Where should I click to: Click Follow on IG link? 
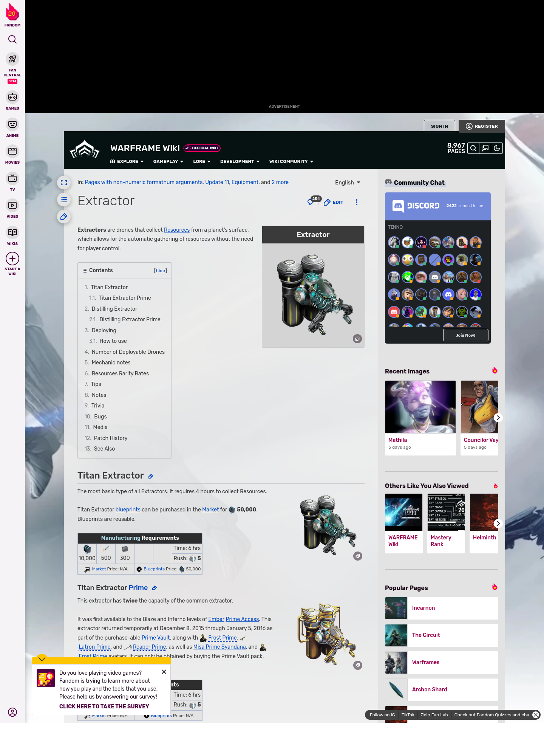(382, 715)
